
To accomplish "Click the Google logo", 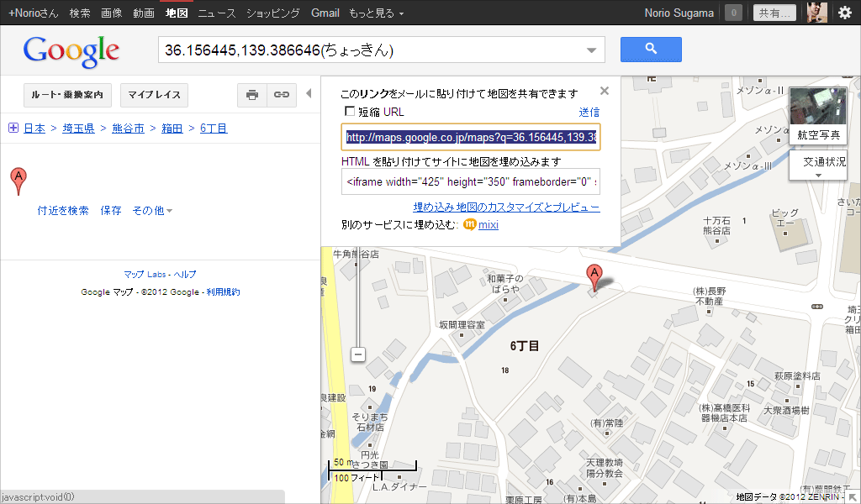I will pyautogui.click(x=71, y=51).
